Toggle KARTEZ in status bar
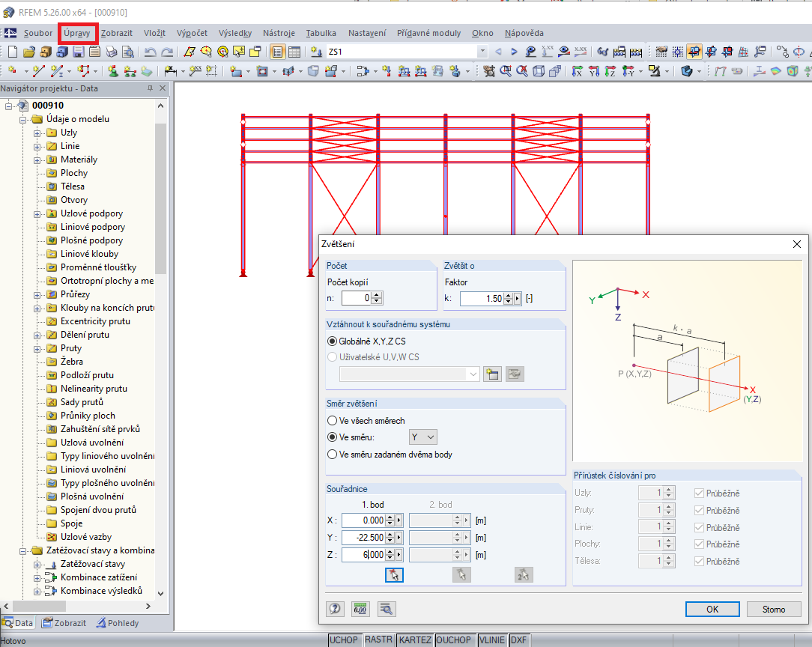This screenshot has height=647, width=812. (x=415, y=640)
